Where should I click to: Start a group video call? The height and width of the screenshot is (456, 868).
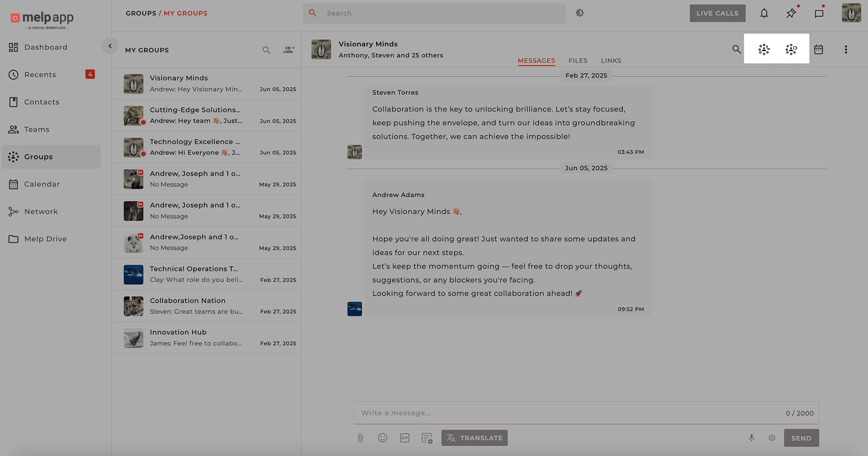pos(791,50)
